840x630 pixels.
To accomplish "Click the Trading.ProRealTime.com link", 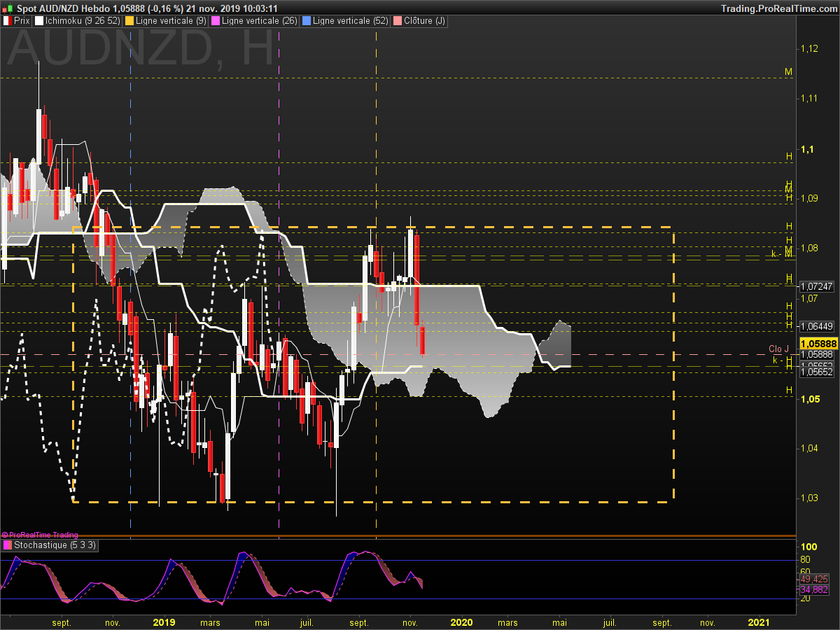I will [x=778, y=8].
